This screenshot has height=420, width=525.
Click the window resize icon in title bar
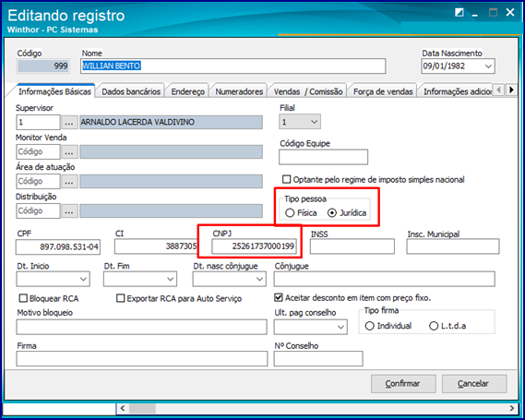(459, 13)
